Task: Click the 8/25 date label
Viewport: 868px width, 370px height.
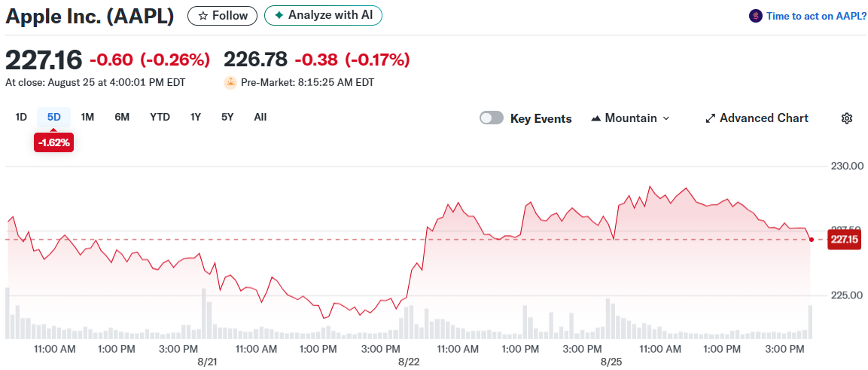Action: point(612,362)
